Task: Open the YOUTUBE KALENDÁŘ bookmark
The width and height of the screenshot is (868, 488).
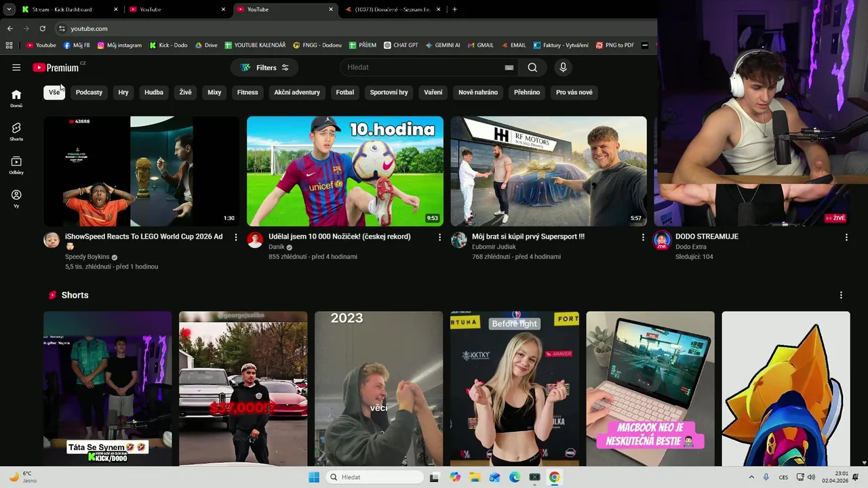Action: [255, 45]
